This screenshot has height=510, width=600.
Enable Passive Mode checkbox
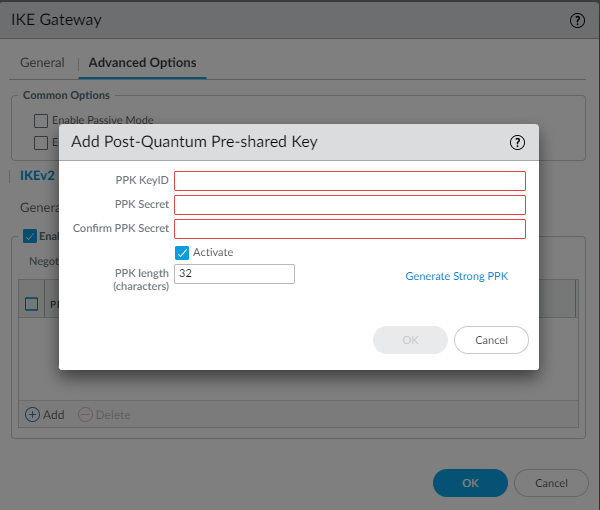point(41,120)
